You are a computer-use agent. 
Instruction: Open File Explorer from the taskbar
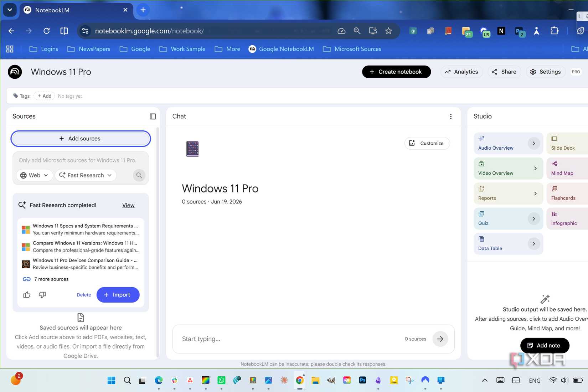coord(315,380)
